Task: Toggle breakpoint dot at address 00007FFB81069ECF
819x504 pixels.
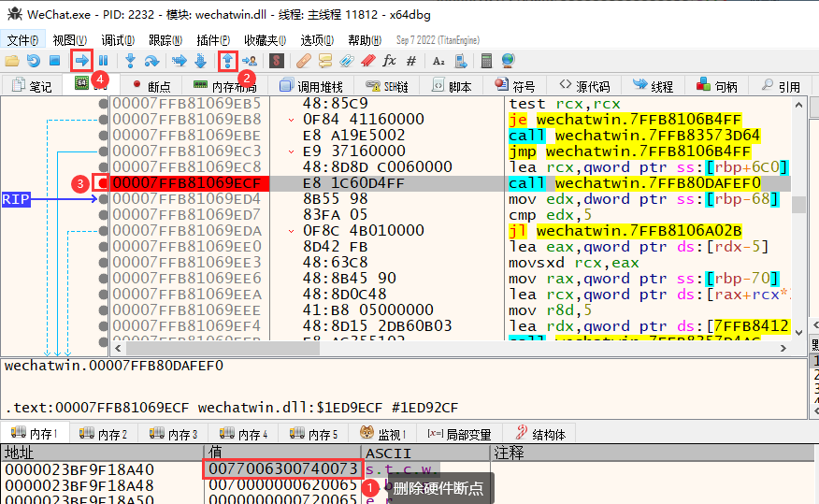Action: click(x=103, y=182)
